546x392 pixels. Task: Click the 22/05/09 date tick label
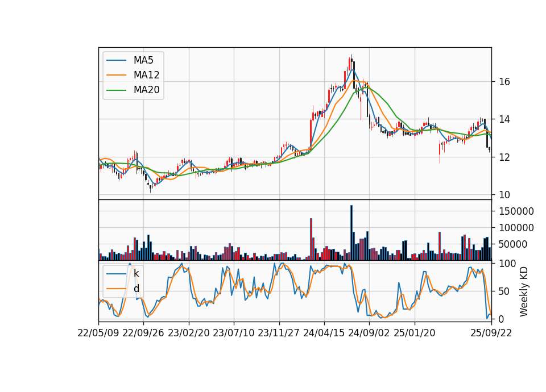tap(98, 333)
